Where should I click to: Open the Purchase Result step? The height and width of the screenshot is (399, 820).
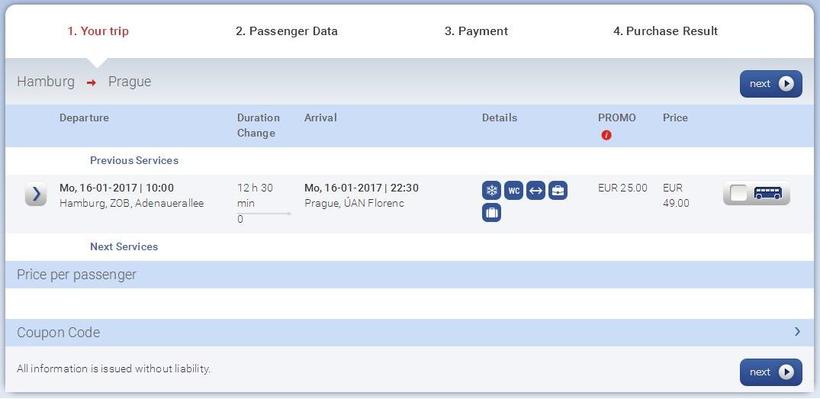665,31
